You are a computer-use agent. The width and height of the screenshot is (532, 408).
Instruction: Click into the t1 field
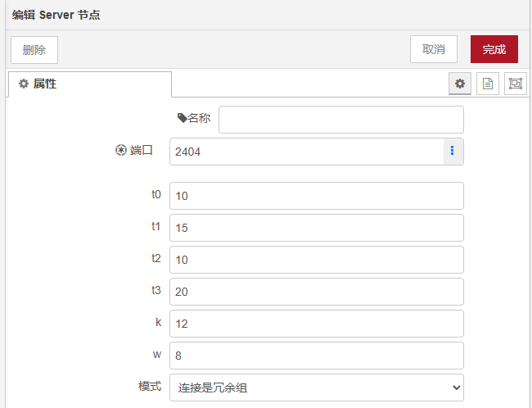[x=316, y=228]
